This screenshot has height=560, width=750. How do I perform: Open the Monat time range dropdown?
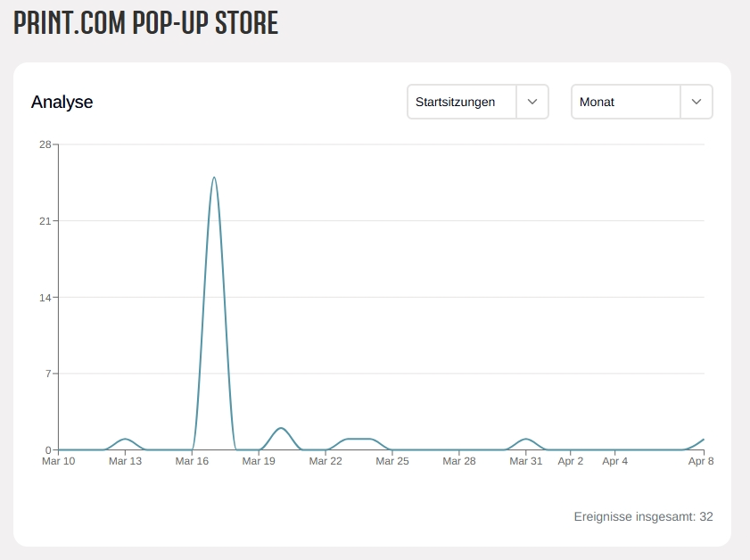(626, 102)
